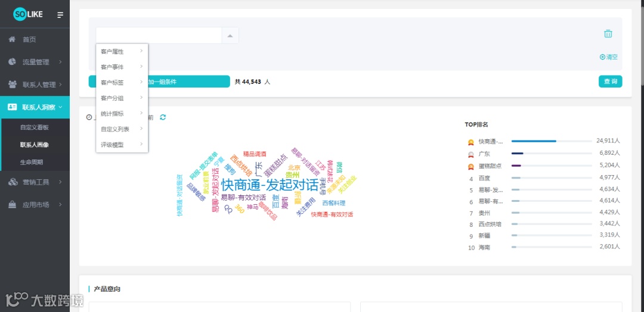Click the home icon beside 首页
The height and width of the screenshot is (312, 644).
[x=12, y=39]
